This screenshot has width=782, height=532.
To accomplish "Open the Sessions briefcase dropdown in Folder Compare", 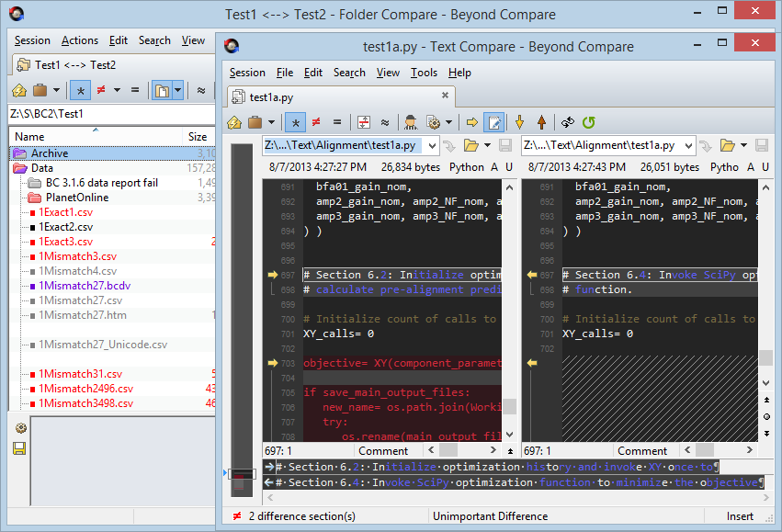I will click(56, 90).
